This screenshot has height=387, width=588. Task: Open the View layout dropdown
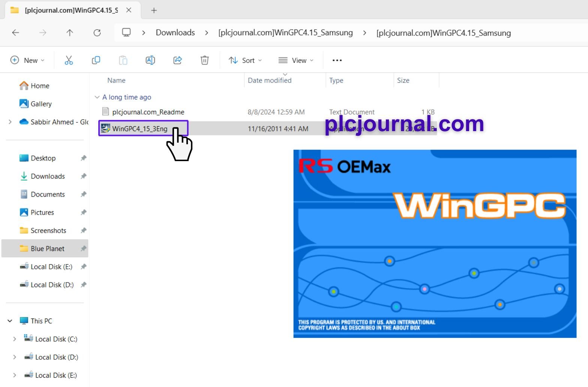[x=296, y=60]
